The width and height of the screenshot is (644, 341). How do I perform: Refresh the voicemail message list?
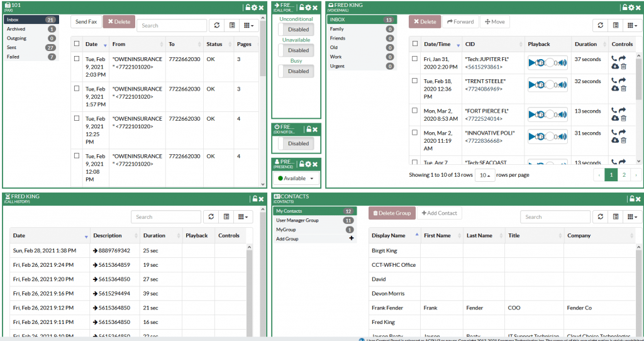[600, 25]
